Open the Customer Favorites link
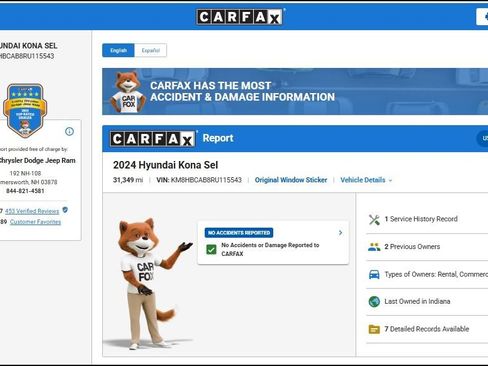The height and width of the screenshot is (366, 488). click(35, 222)
